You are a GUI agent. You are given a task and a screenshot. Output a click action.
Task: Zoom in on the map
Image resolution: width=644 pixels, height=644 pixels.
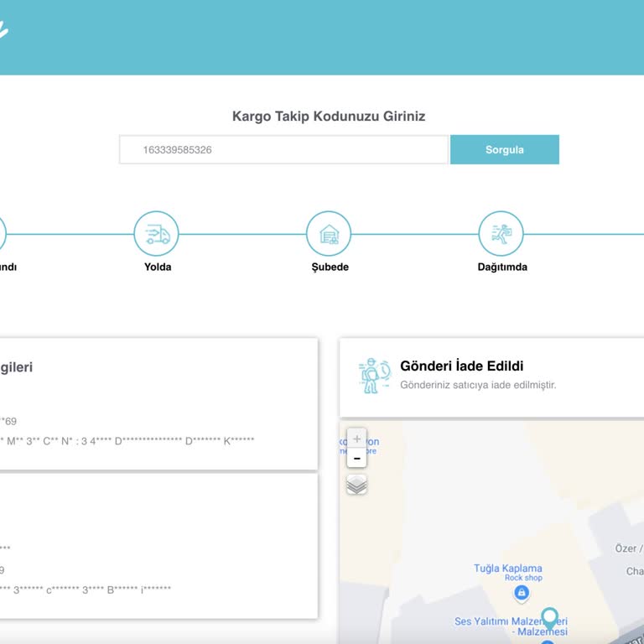(x=356, y=439)
